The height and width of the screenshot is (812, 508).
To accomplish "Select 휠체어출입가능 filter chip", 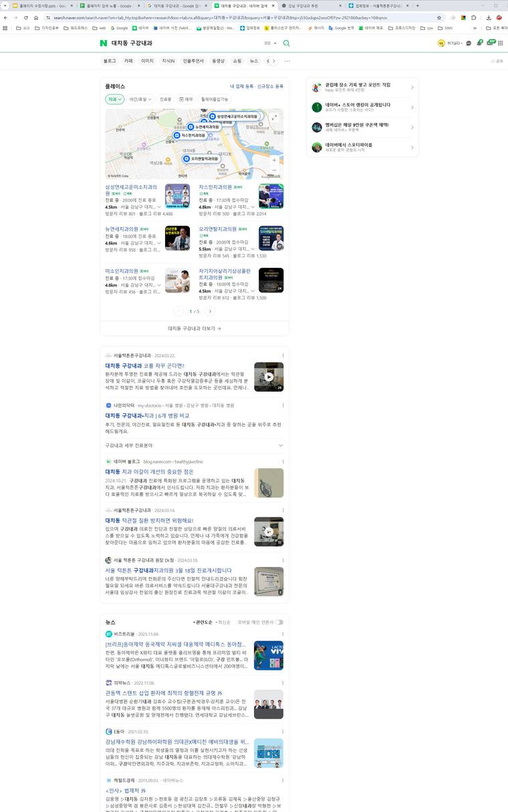I will tap(215, 99).
